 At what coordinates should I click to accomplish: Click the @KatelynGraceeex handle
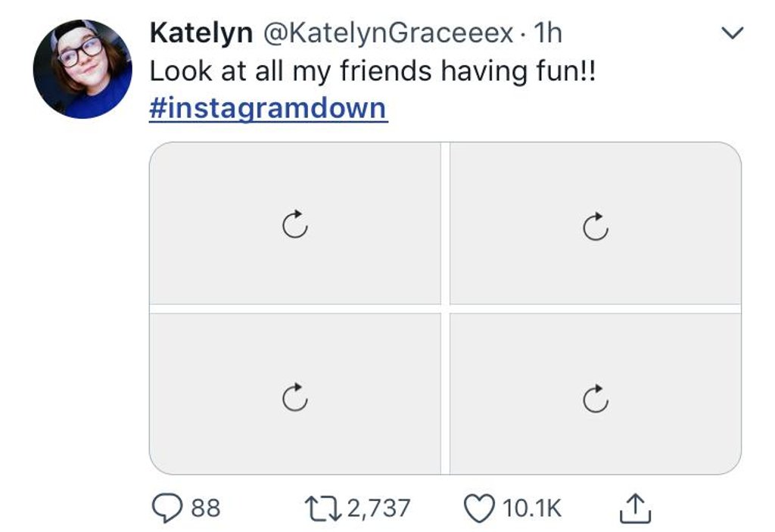pos(387,33)
